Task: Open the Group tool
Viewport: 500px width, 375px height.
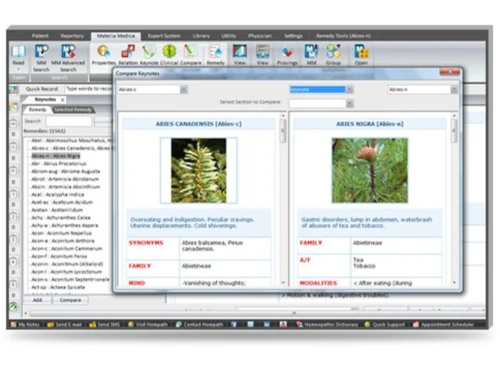Action: tap(333, 55)
